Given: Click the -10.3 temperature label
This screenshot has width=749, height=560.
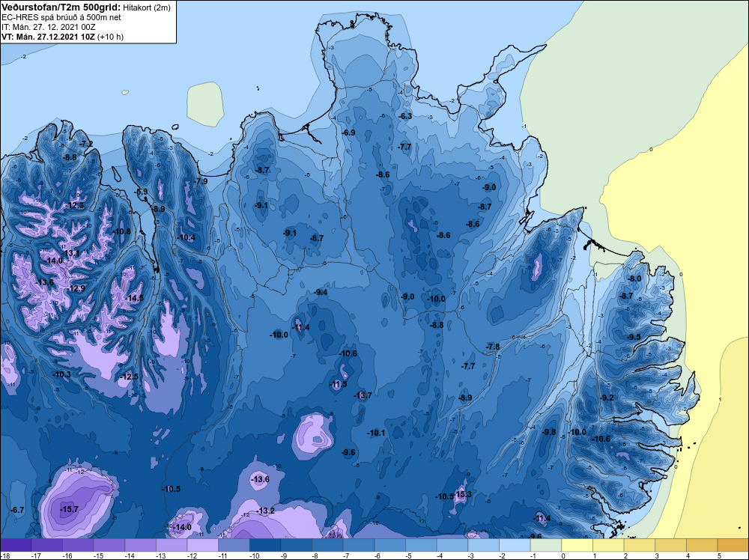Looking at the screenshot, I should click(x=61, y=374).
